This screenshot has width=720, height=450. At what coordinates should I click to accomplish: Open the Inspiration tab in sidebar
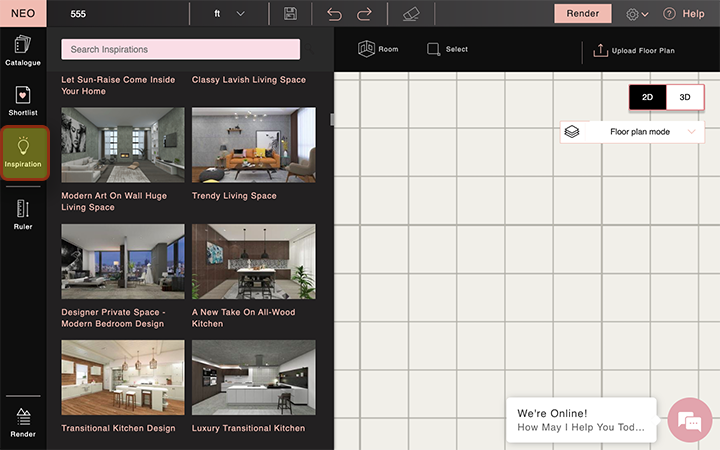pos(24,153)
